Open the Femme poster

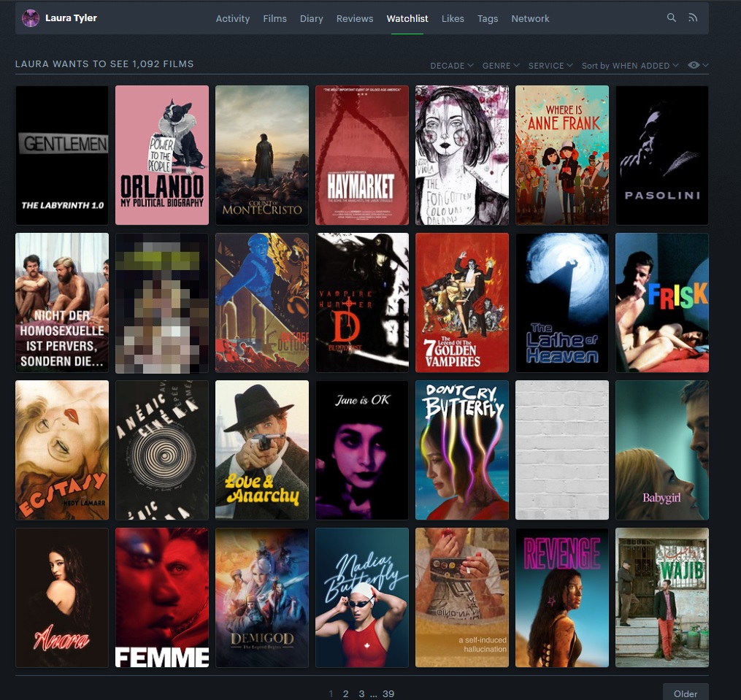162,597
